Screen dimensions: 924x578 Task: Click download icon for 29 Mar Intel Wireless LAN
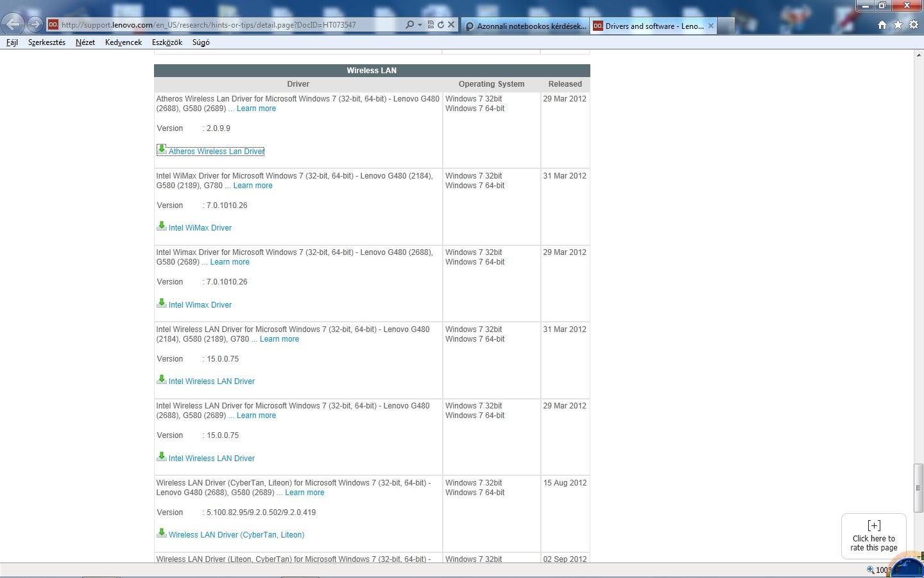(x=162, y=457)
